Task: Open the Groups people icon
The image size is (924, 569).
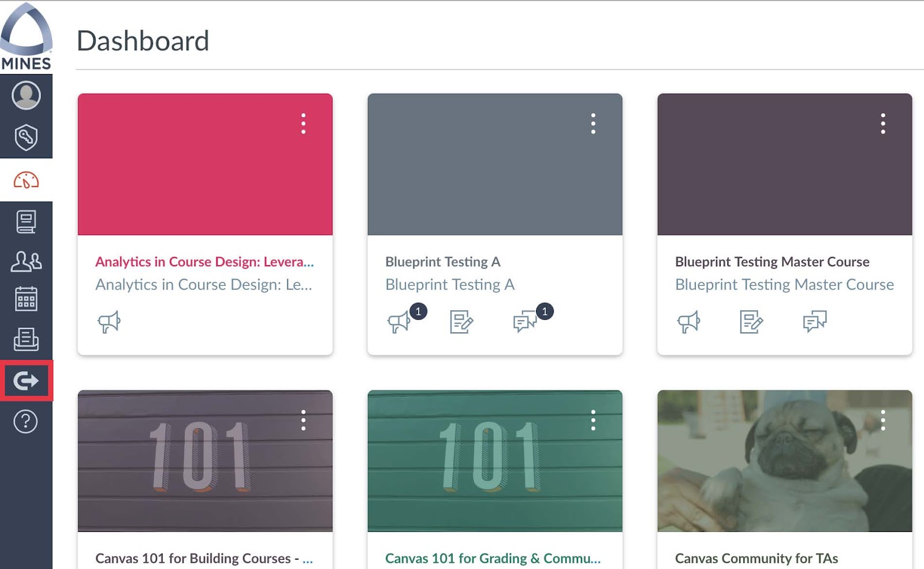Action: click(26, 261)
